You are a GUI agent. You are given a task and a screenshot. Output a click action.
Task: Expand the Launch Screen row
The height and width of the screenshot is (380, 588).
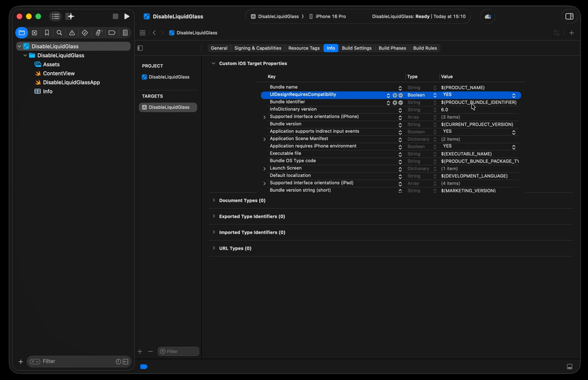point(265,169)
